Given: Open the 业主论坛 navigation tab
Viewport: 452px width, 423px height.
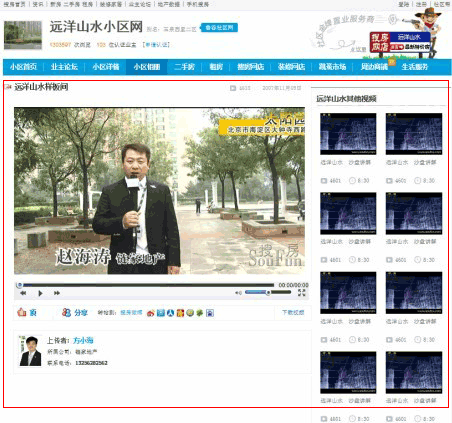Looking at the screenshot, I should [64, 67].
